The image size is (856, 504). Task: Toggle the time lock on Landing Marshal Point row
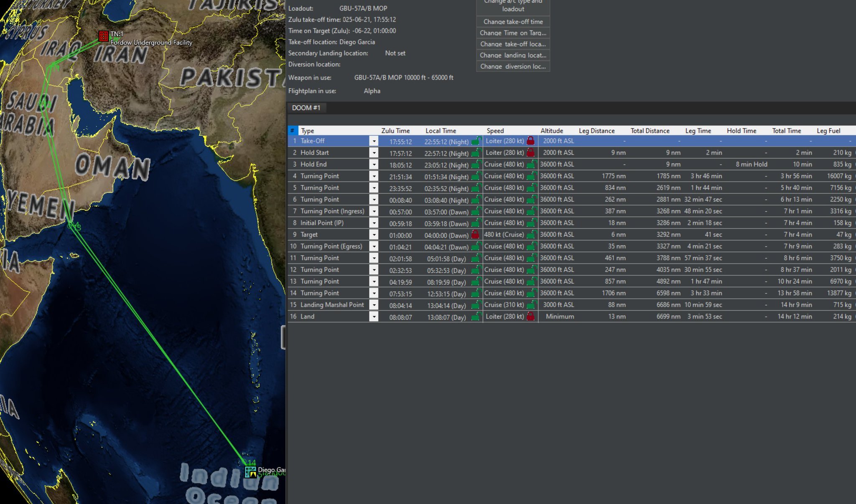(476, 305)
